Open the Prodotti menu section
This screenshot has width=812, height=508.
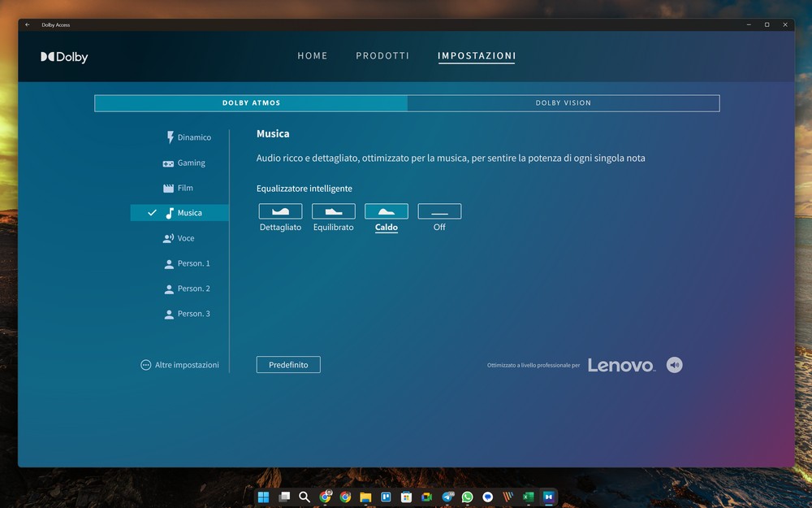coord(382,56)
